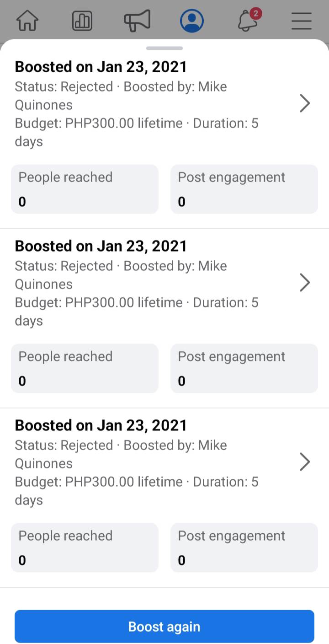This screenshot has height=644, width=329.
Task: Open the Insights bar chart icon
Action: 82,21
